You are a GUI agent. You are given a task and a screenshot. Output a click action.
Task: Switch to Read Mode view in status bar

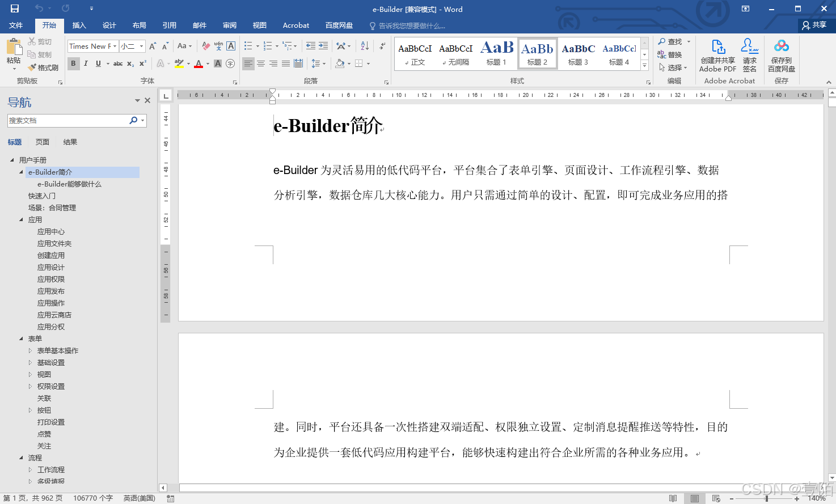click(x=673, y=498)
